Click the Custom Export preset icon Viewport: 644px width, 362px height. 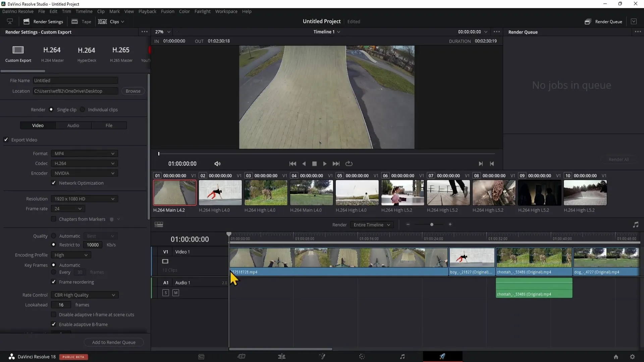pyautogui.click(x=18, y=50)
